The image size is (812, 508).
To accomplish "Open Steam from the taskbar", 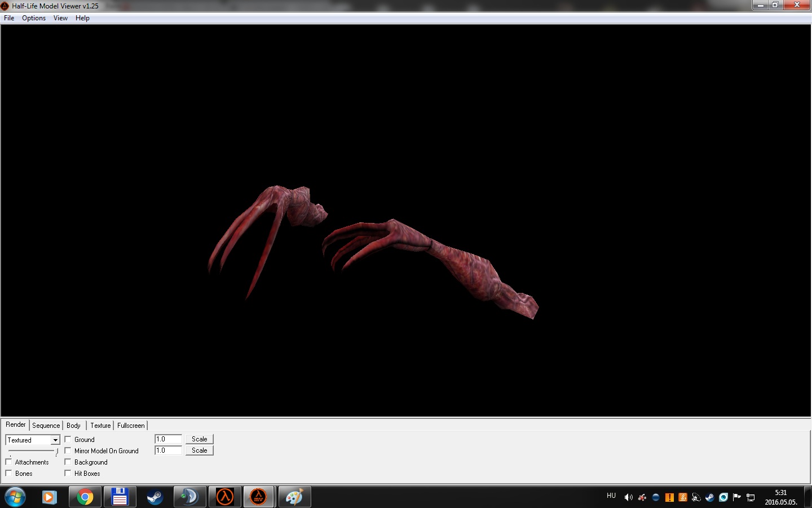I will (x=155, y=497).
